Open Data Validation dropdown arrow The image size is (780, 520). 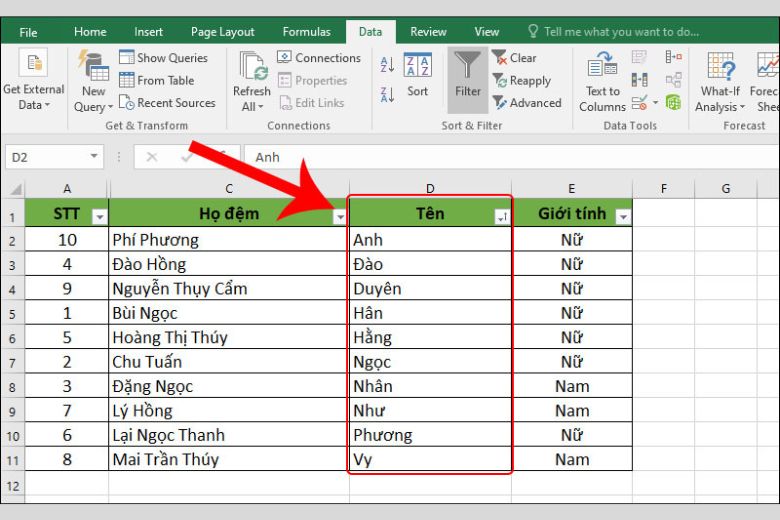(656, 103)
